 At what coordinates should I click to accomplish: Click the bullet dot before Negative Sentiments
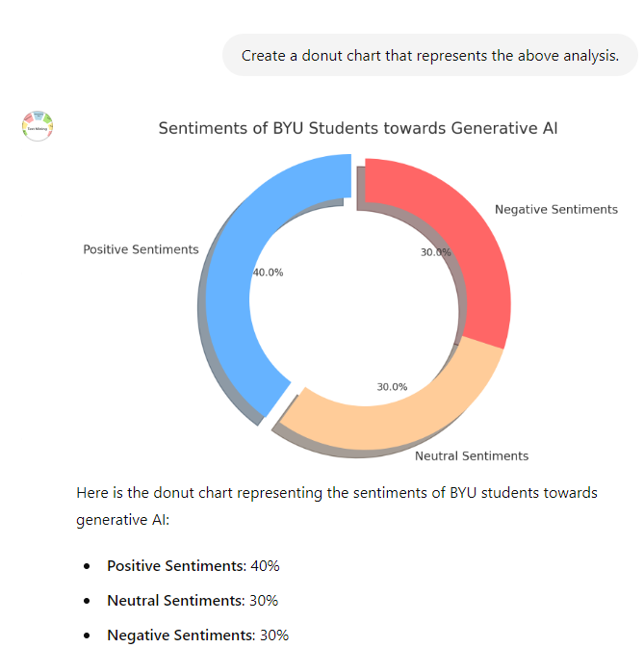88,635
